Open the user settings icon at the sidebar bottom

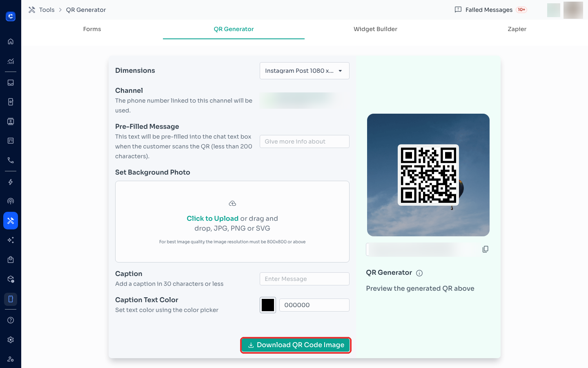tap(11, 359)
